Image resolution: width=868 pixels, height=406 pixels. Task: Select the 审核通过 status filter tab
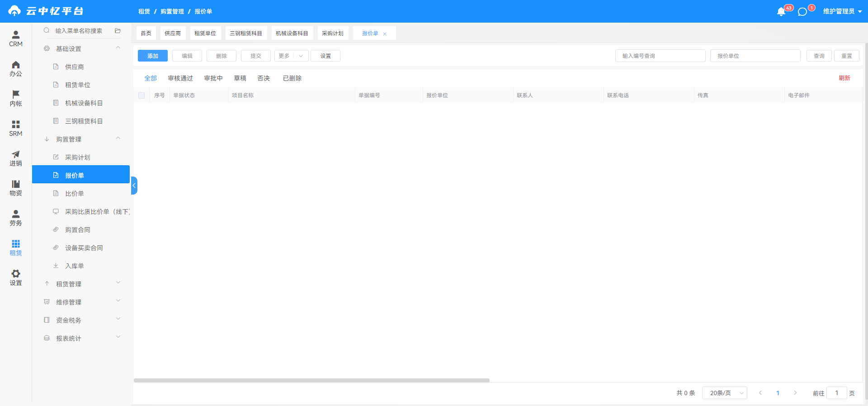[180, 78]
